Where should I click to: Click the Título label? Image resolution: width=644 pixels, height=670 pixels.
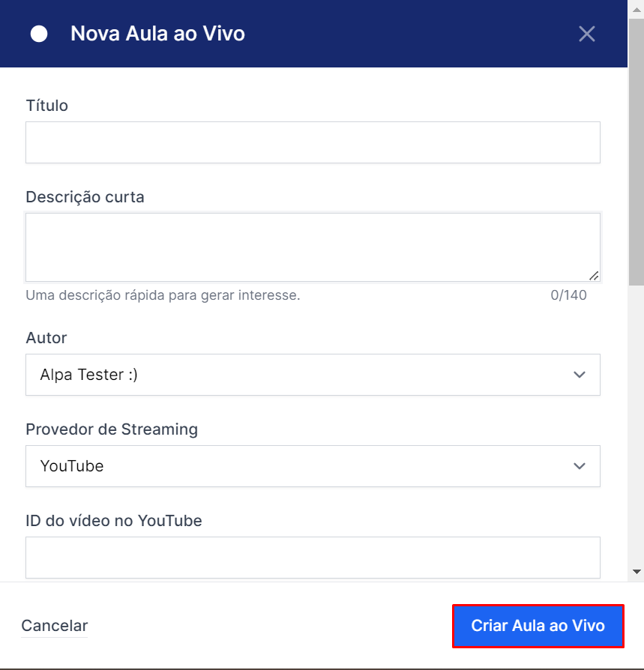click(46, 106)
